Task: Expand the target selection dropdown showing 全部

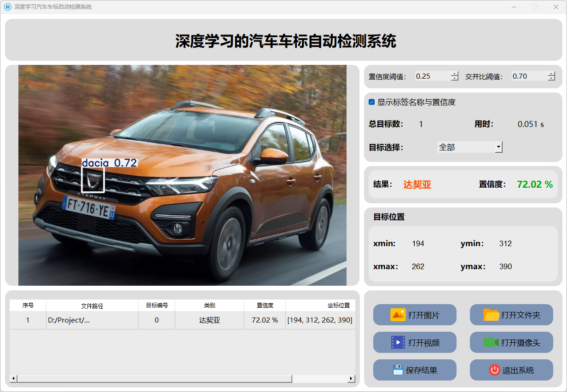Action: (x=498, y=147)
